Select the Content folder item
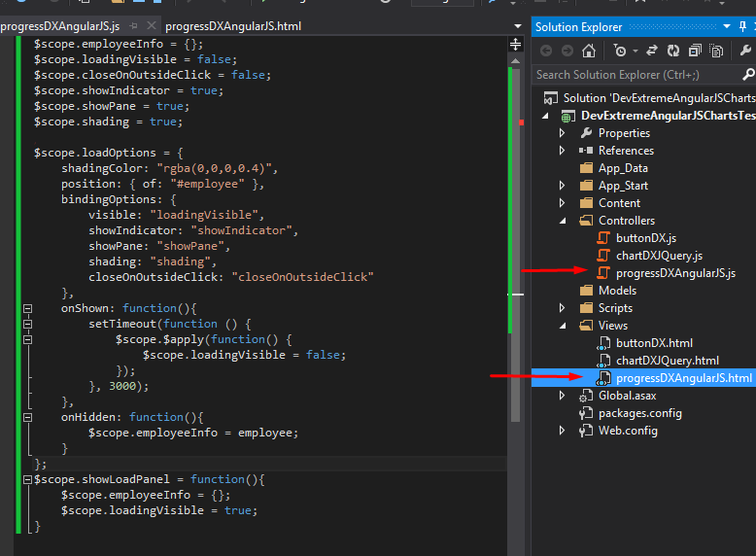This screenshot has width=756, height=556. 619,203
